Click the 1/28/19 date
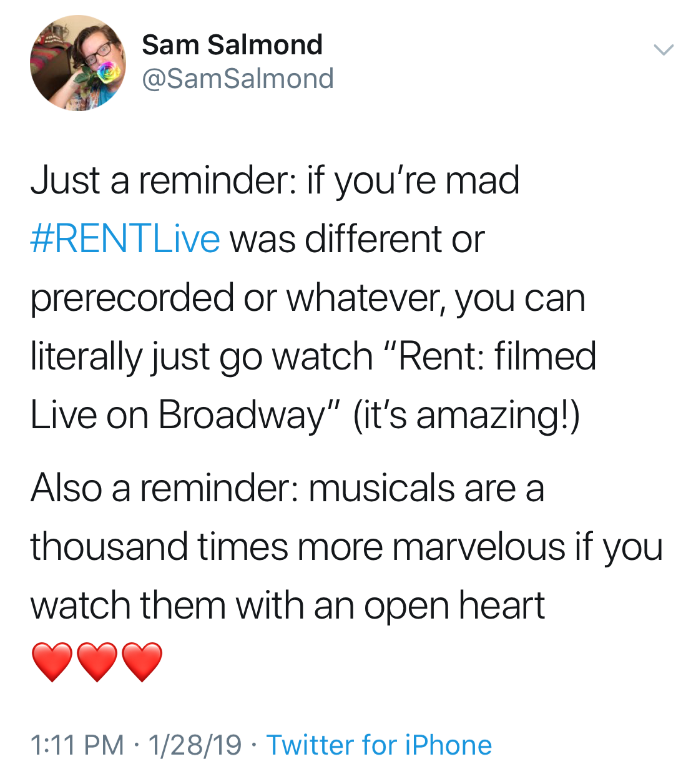The width and height of the screenshot is (696, 784). pyautogui.click(x=195, y=745)
